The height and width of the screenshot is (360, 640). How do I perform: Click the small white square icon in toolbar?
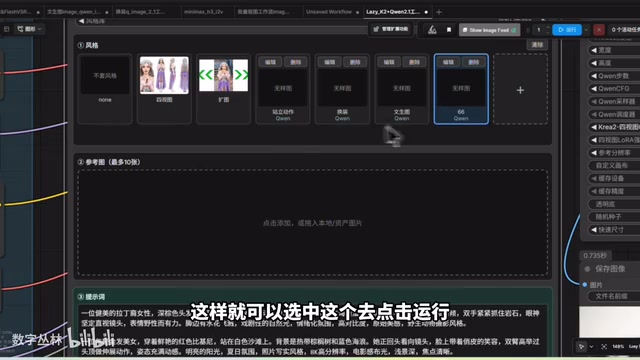[449, 30]
